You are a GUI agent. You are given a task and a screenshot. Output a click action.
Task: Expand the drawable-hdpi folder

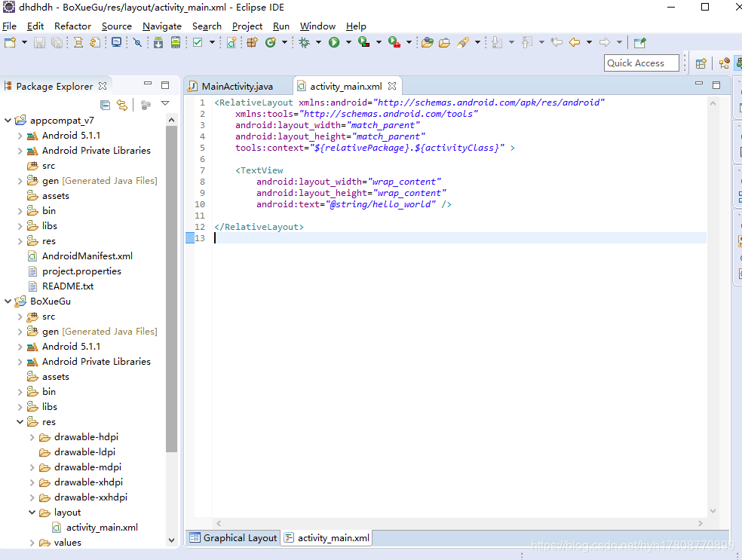32,437
